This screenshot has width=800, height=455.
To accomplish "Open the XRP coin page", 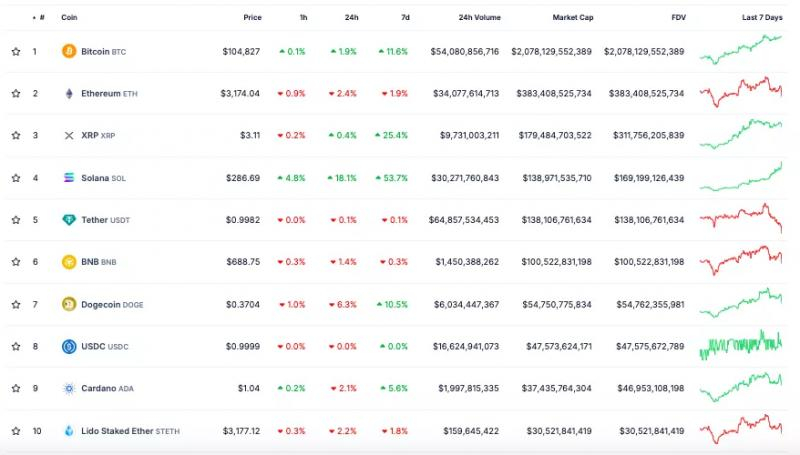I will (98, 135).
